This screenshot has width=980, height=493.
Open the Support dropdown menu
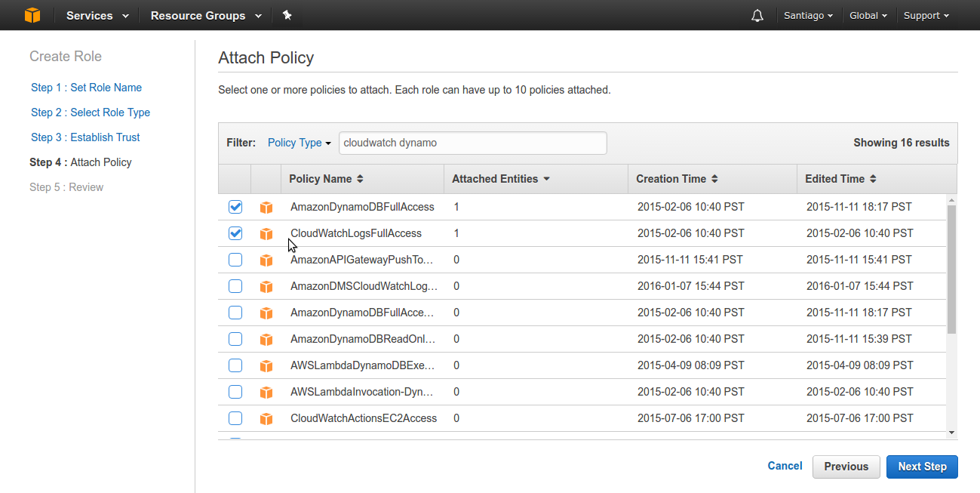pos(926,15)
